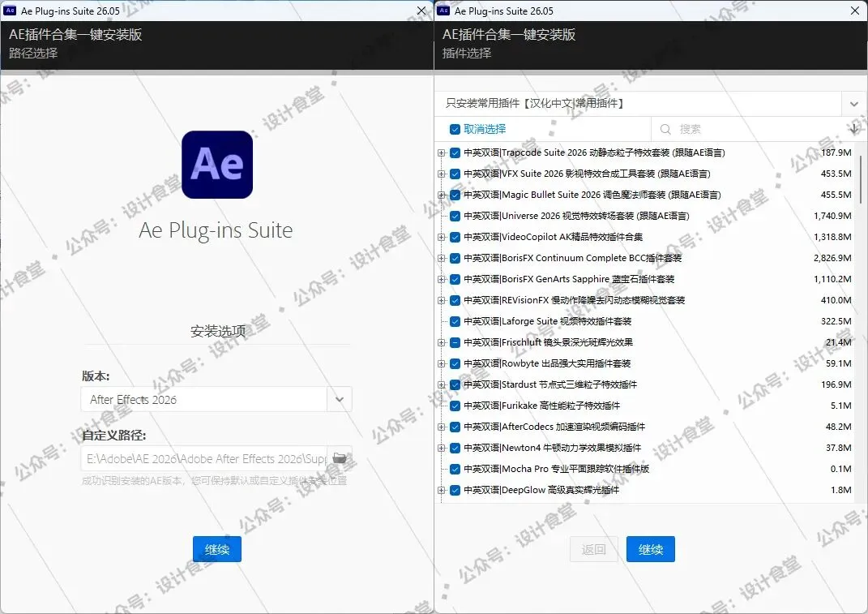Screen dimensions: 868x614
Task: Click 继续 button in plugin selection window
Action: click(651, 549)
